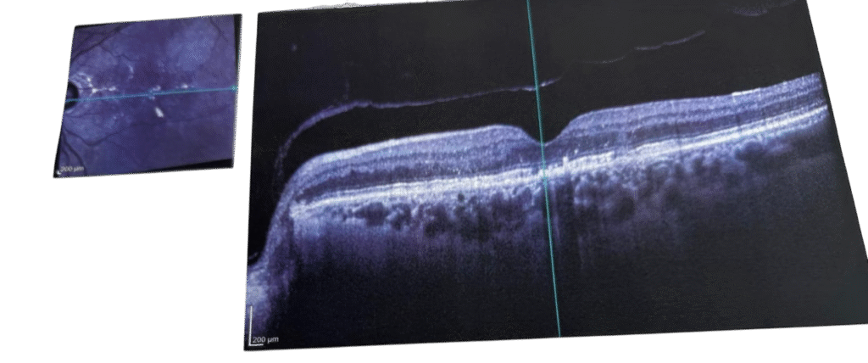Click the right end of the fundus scan line
The height and width of the screenshot is (363, 868).
click(x=236, y=85)
